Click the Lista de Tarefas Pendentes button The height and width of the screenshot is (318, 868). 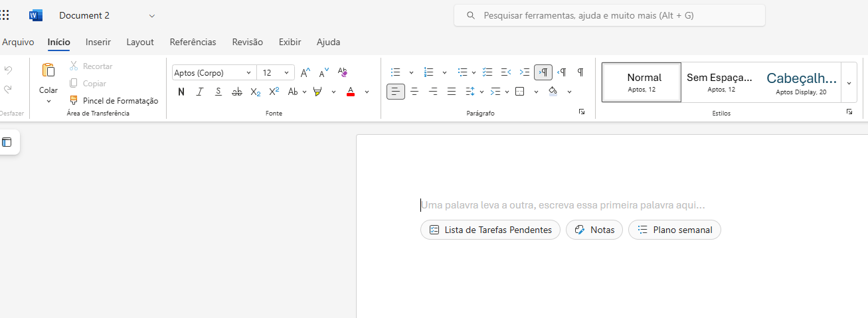(x=490, y=230)
